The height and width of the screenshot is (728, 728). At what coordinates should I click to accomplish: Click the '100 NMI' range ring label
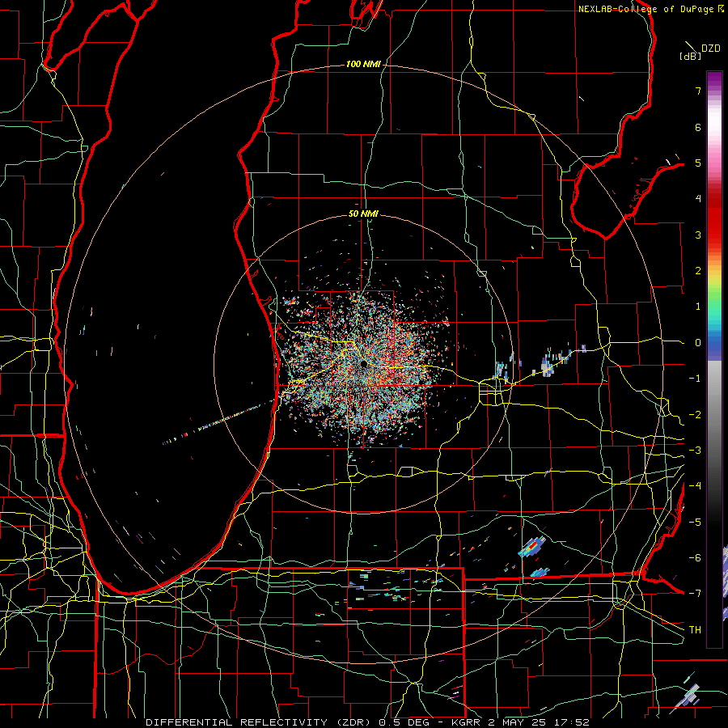tap(363, 64)
